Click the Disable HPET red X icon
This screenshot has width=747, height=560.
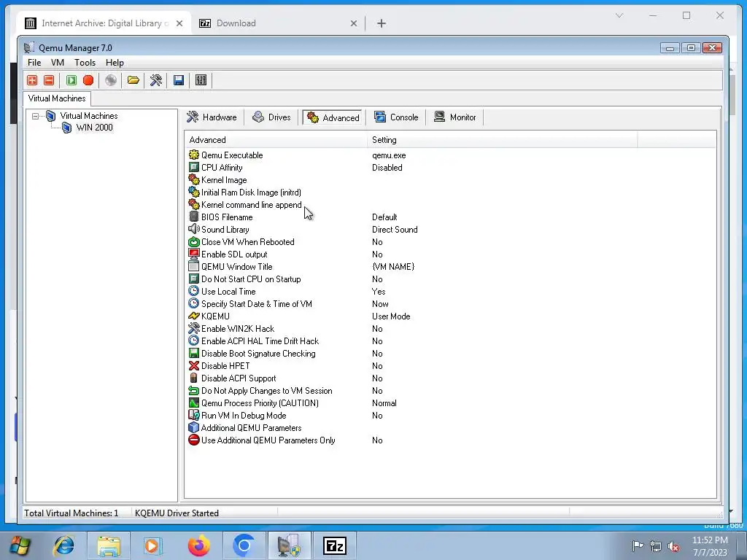pos(194,365)
